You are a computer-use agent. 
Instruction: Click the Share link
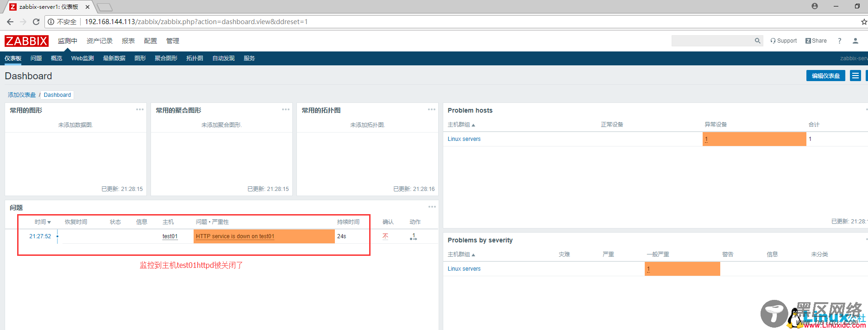coord(816,41)
